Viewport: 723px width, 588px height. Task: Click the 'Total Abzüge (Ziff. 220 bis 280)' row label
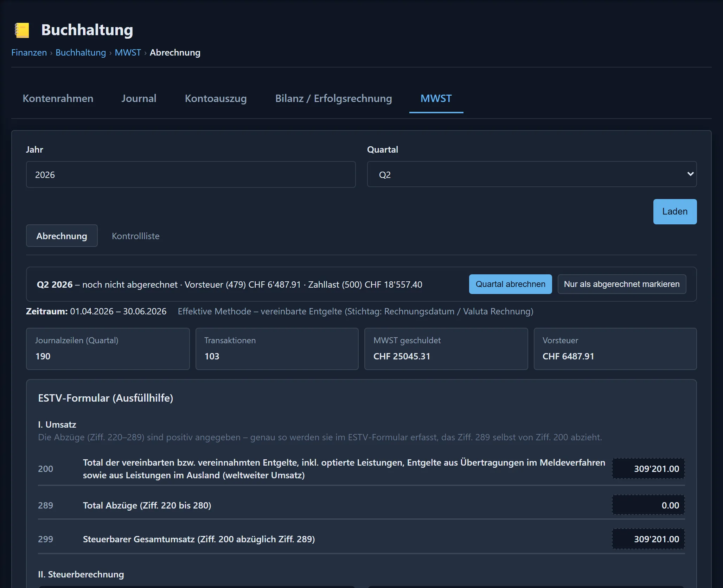(147, 505)
